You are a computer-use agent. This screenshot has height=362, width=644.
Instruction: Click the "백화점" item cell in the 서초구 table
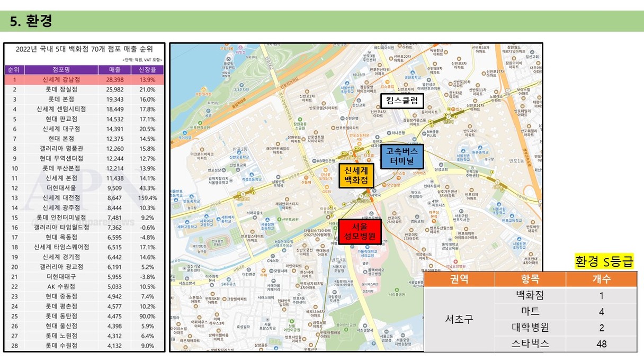530,295
